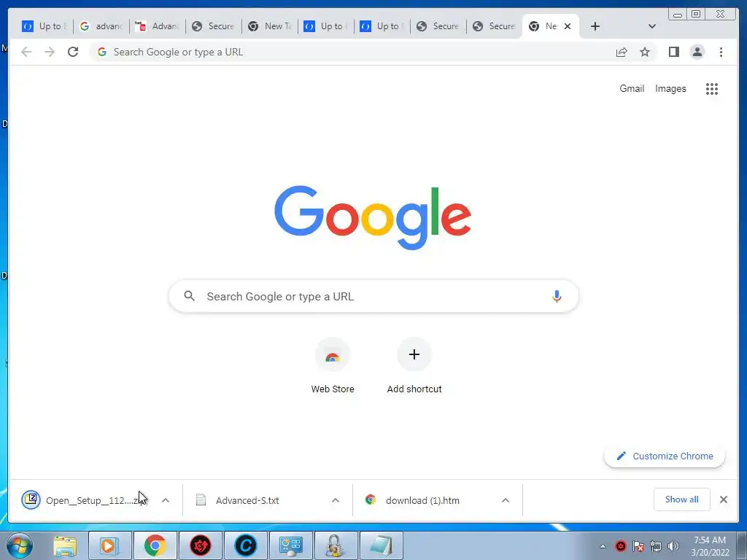Switch to the last 'Secure' tab
Viewport: 747px width, 560px height.
click(x=495, y=26)
